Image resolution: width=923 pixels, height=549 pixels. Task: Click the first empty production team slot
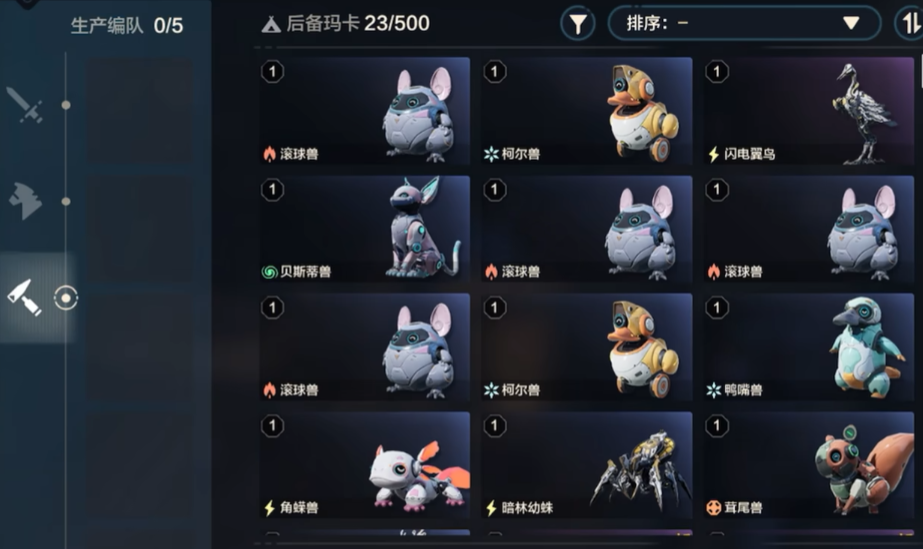pyautogui.click(x=140, y=111)
